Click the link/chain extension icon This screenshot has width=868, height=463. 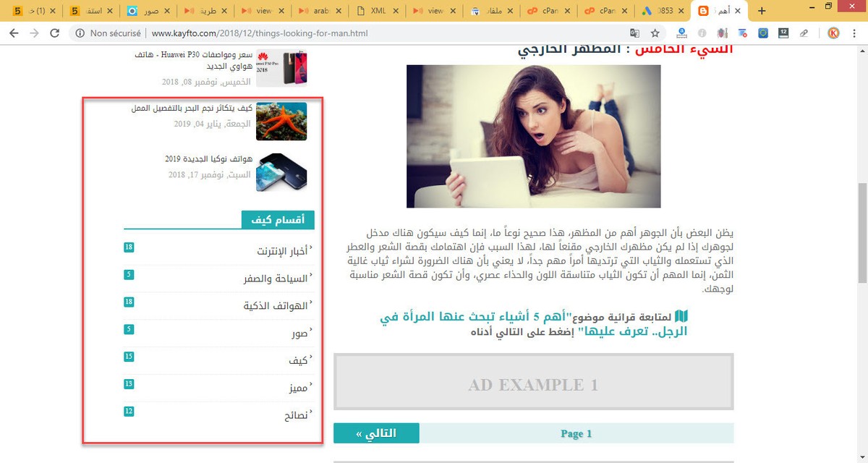[804, 33]
